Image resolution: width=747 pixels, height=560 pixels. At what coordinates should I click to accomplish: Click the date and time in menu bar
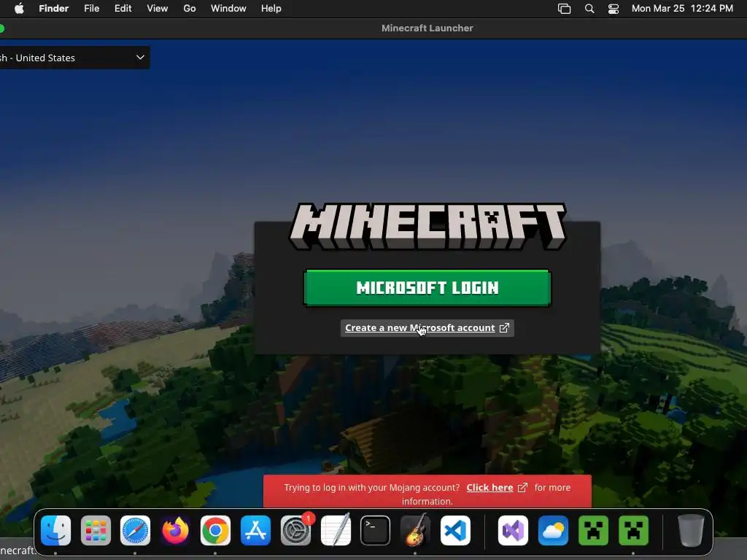682,8
